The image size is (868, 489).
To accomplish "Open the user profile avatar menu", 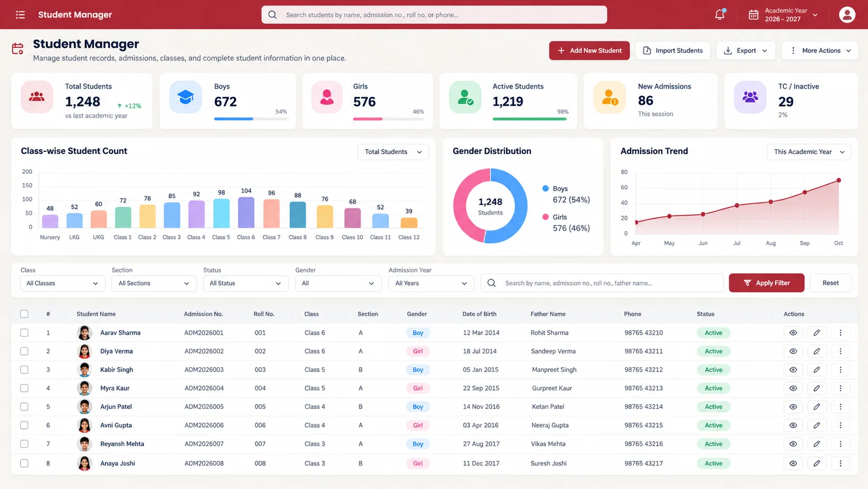I will (847, 15).
